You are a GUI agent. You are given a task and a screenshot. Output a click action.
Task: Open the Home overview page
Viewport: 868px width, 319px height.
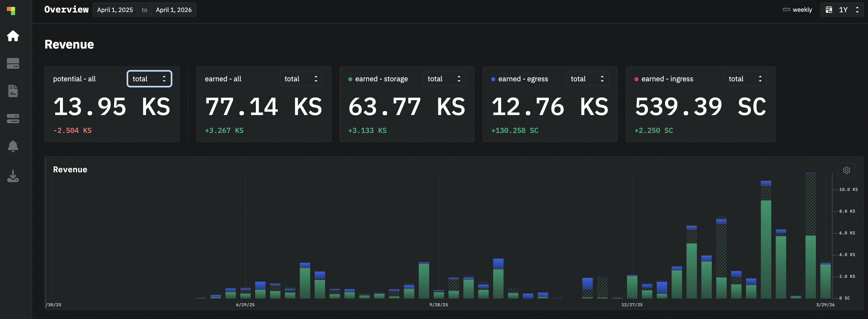point(13,36)
